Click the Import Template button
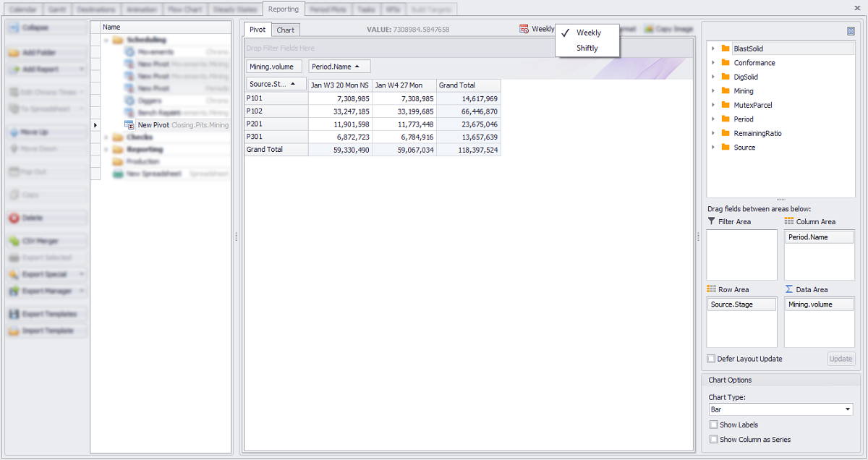 (x=47, y=331)
